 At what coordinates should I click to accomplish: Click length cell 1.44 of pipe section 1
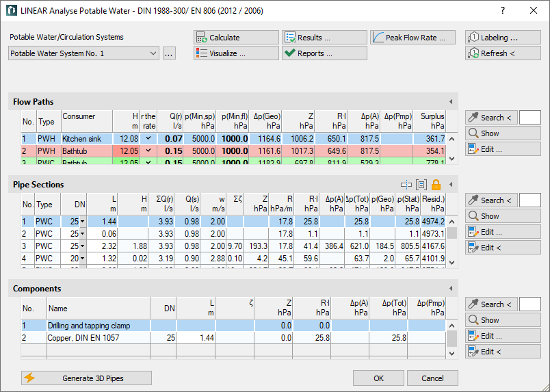point(103,222)
